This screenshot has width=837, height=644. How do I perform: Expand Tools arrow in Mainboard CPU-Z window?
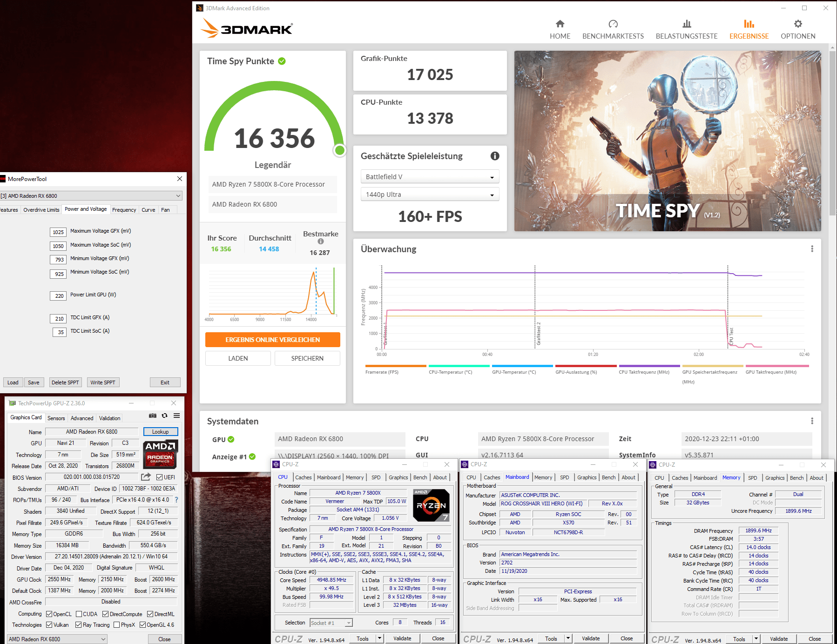click(x=568, y=638)
